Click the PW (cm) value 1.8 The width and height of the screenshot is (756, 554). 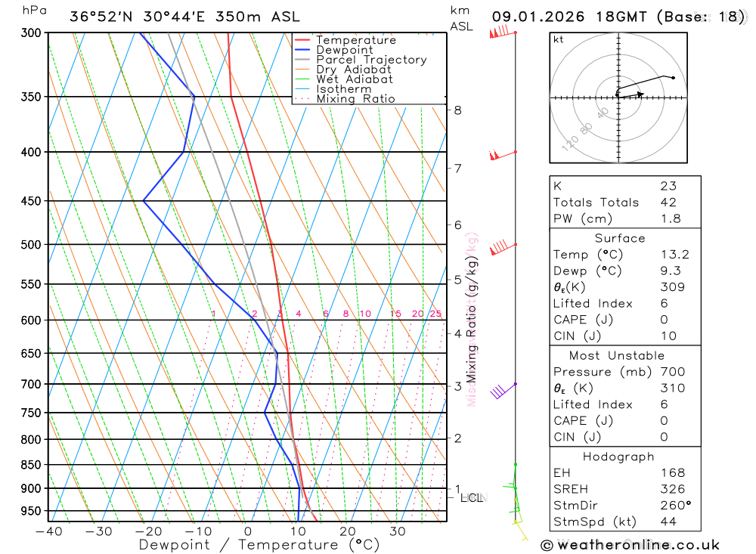(670, 219)
